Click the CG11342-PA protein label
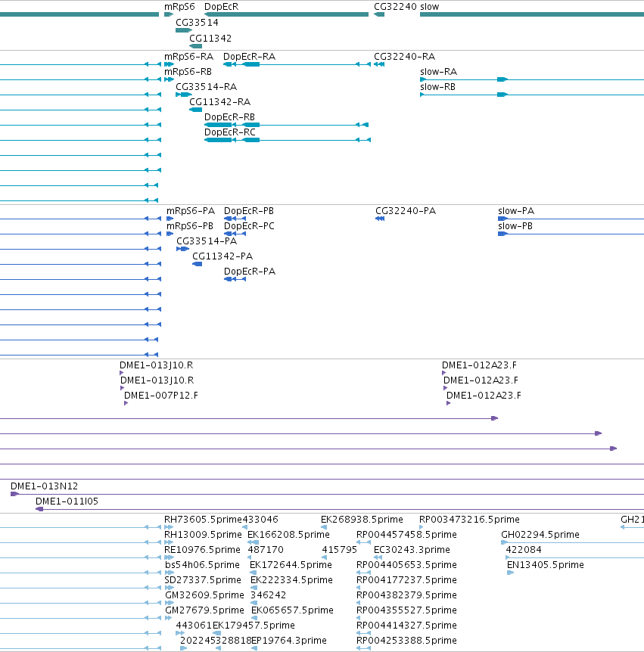This screenshot has width=644, height=652. tap(222, 256)
